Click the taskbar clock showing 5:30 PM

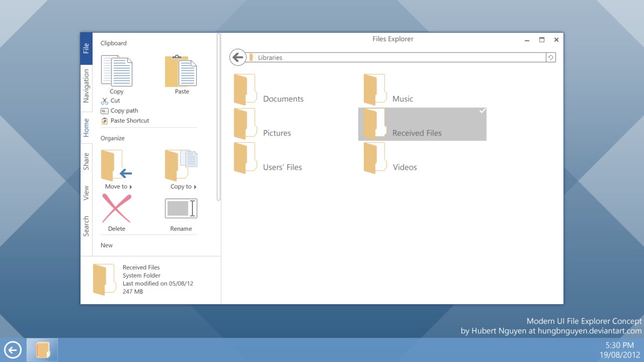coord(620,345)
